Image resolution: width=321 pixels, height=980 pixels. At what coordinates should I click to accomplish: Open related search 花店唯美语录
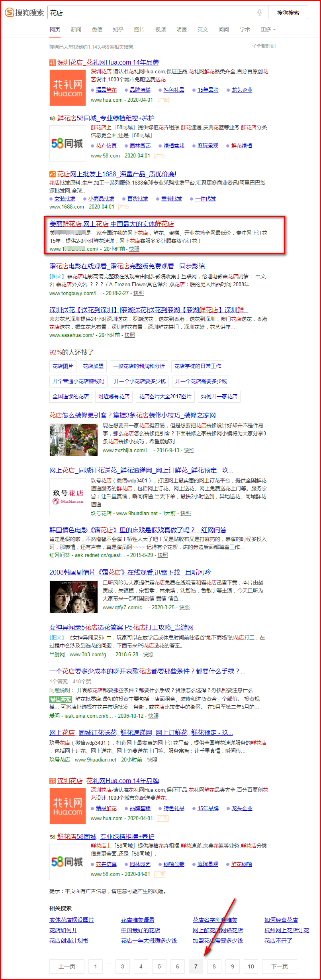tap(138, 920)
